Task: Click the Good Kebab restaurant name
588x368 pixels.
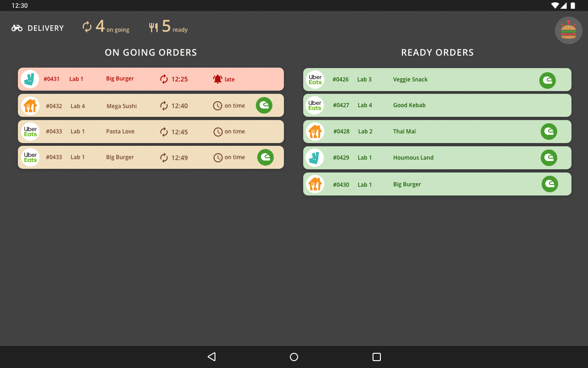Action: tap(409, 105)
